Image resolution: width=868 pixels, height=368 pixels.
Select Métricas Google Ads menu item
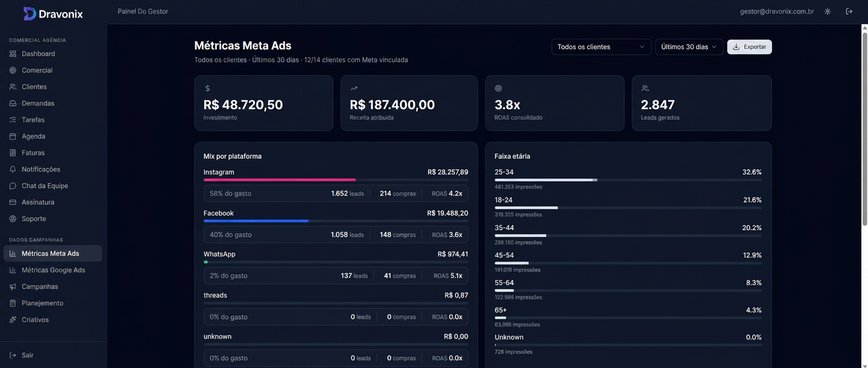point(53,270)
